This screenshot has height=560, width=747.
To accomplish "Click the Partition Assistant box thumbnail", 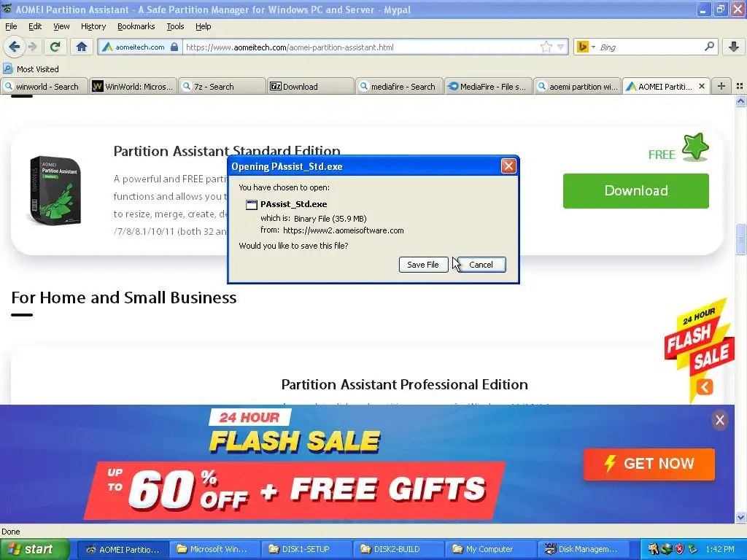I will [55, 190].
